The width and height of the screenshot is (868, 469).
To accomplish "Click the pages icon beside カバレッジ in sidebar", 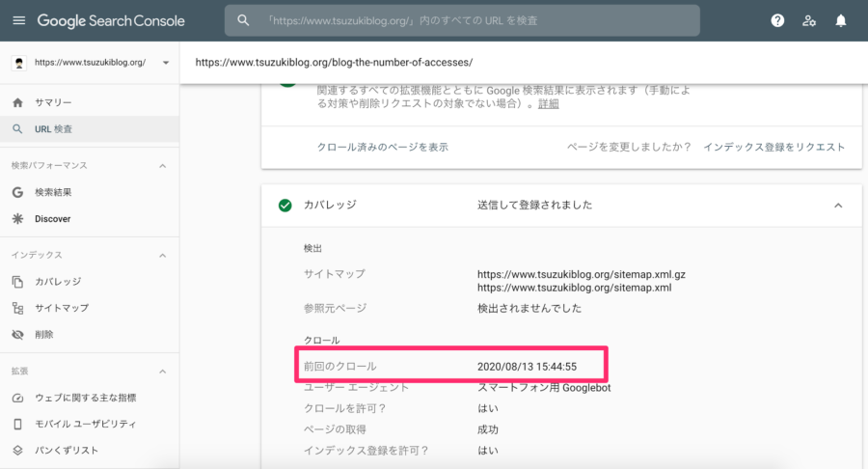I will 17,282.
